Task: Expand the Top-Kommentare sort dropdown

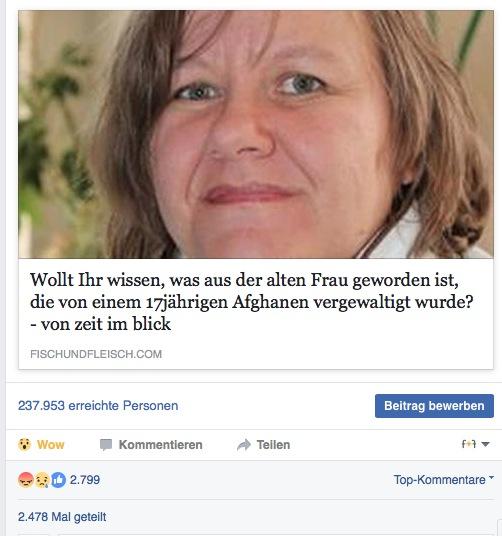Action: [444, 480]
